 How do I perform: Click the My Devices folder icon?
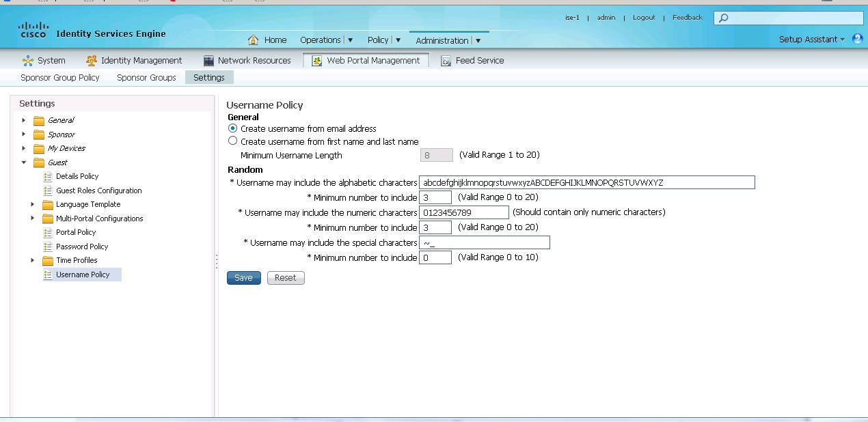tap(39, 148)
